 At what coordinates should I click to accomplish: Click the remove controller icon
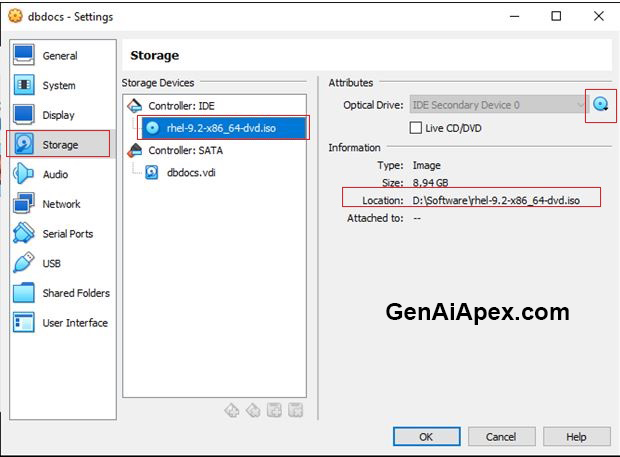point(253,410)
